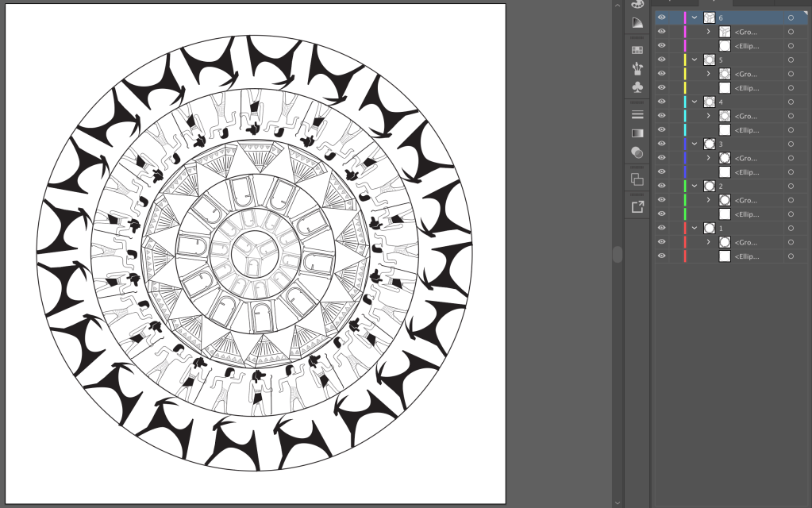Hide layer 1 with the eye icon

(662, 228)
